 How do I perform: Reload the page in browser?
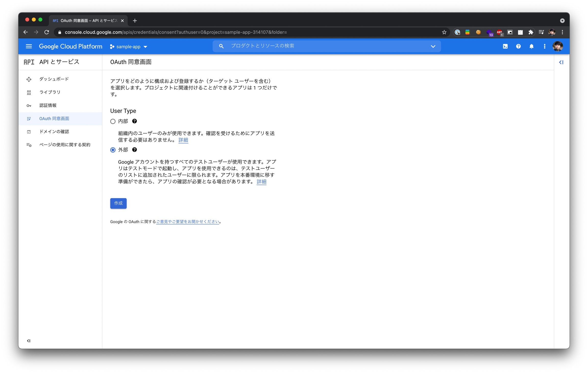(47, 32)
